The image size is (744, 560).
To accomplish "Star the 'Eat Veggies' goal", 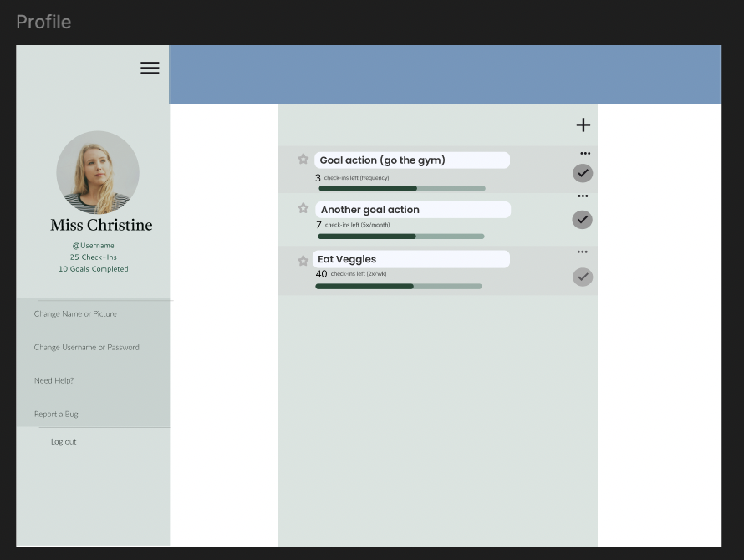I will tap(303, 261).
